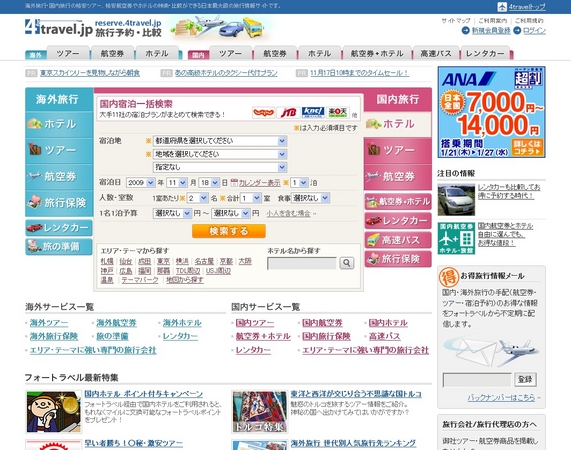Open the 東京スカイツリー PR link

(x=90, y=73)
